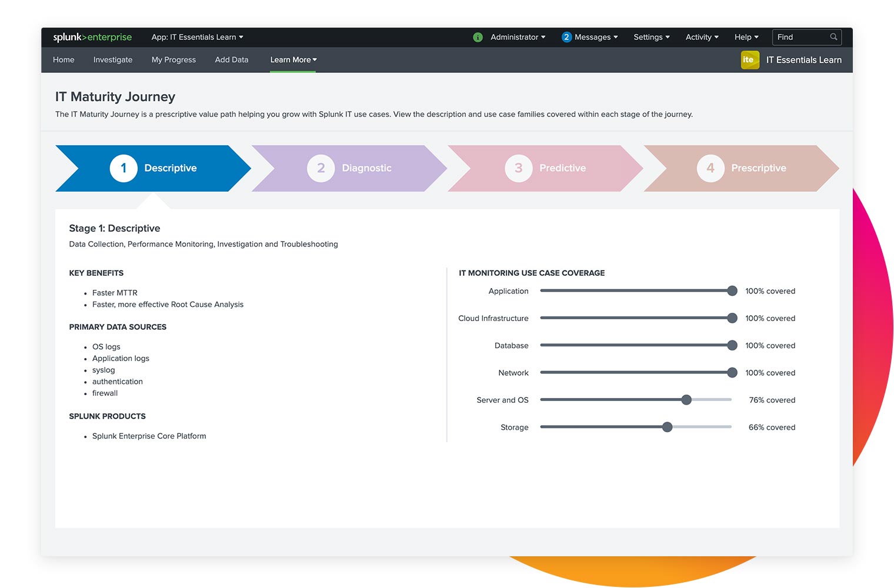Click the syslog list item
Viewport: 894px width, 588px height.
(104, 370)
